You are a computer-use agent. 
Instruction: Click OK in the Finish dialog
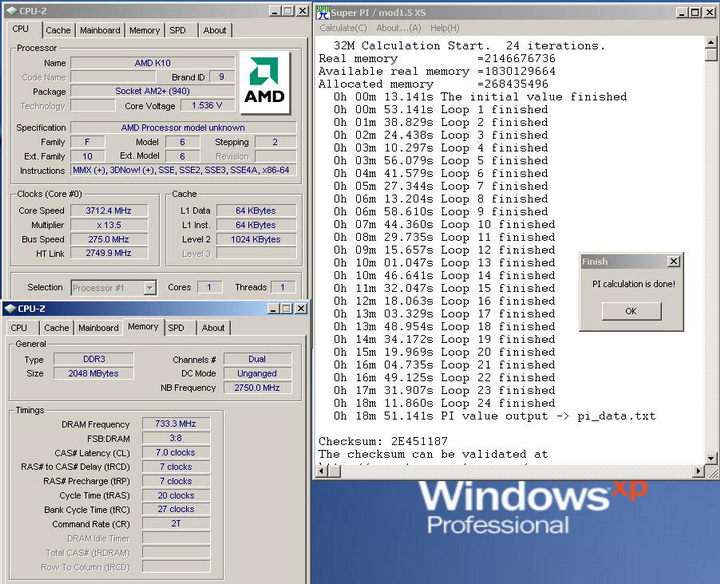point(631,311)
